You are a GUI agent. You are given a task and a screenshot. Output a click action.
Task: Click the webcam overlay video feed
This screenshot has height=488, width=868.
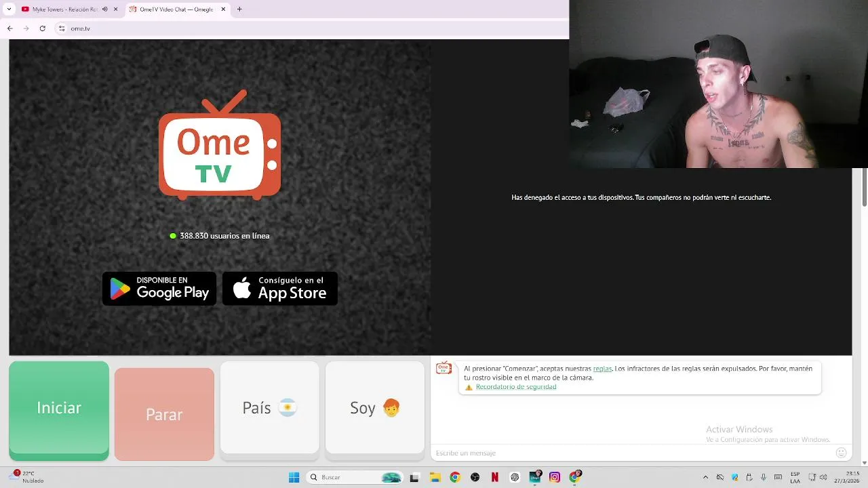718,84
